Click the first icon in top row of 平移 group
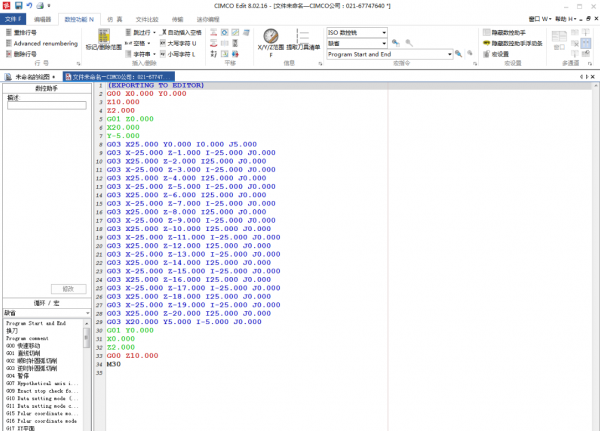 [x=214, y=33]
